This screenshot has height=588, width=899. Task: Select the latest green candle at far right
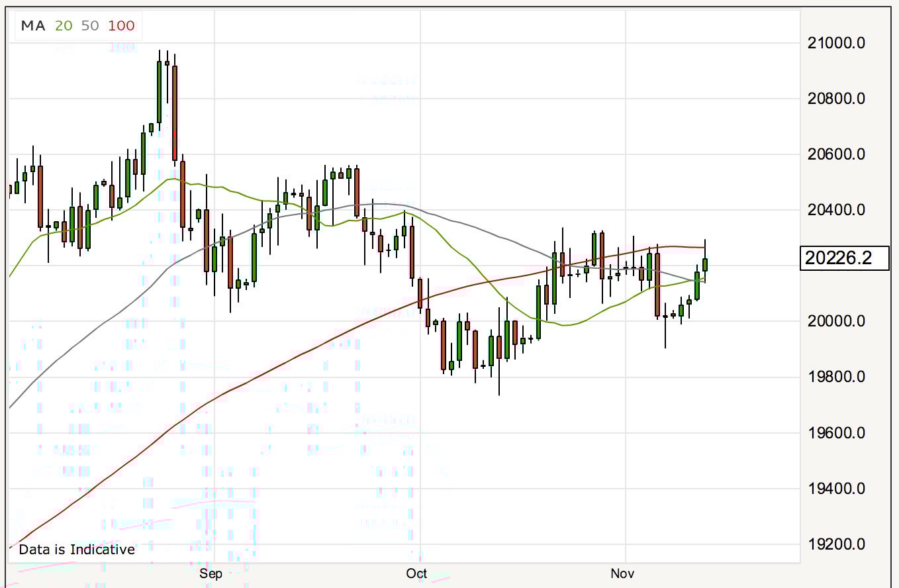tap(705, 264)
